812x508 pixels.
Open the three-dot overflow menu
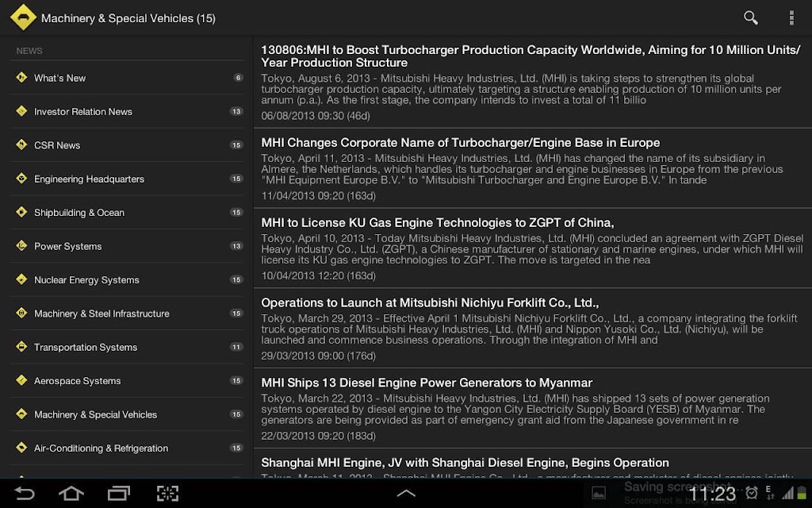click(x=791, y=17)
